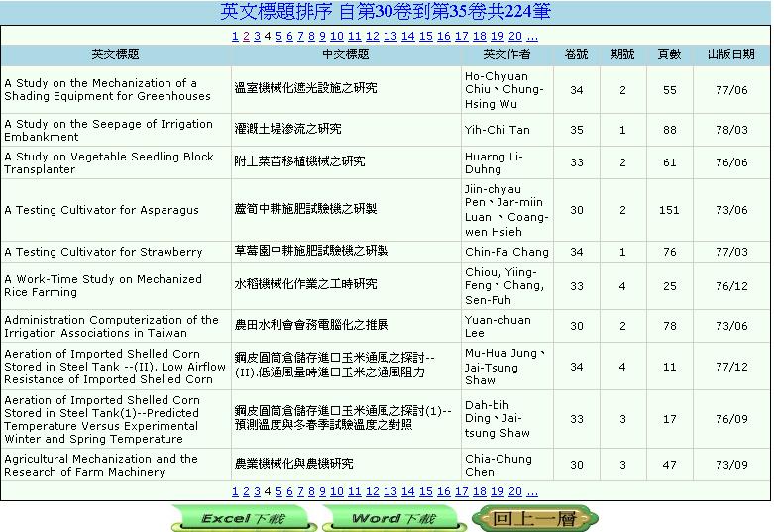Open page 14 in the top pagination
Viewport: 774px width, 532px height.
tap(407, 36)
